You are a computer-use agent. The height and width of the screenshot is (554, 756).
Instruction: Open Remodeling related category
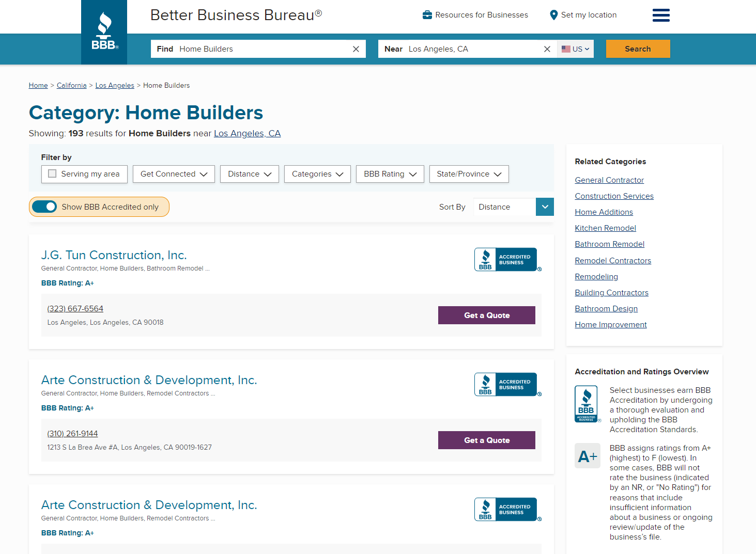[597, 277]
